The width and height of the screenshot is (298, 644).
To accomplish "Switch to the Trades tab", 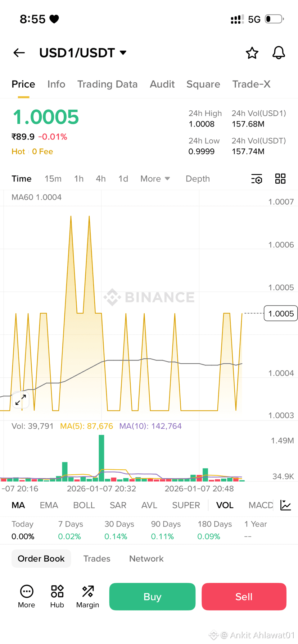I will pos(97,558).
